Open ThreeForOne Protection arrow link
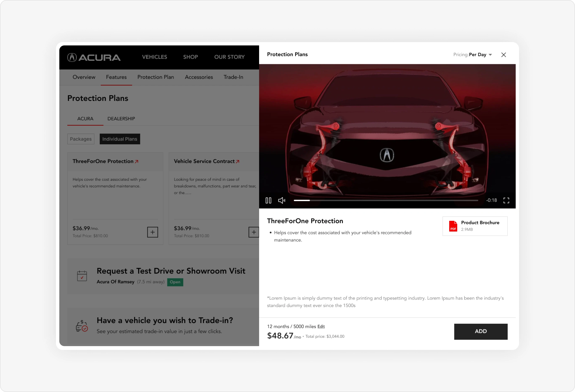Image resolution: width=575 pixels, height=392 pixels. [136, 162]
